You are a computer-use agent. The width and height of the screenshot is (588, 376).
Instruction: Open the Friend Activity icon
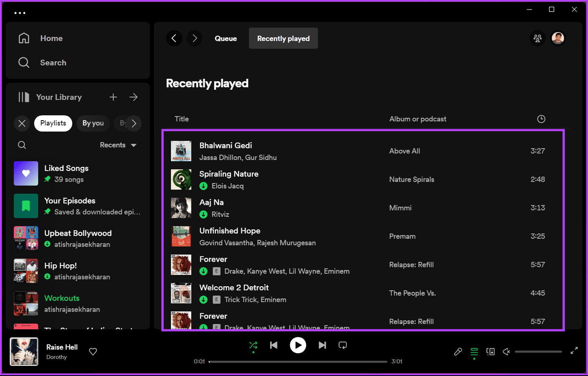(x=538, y=38)
